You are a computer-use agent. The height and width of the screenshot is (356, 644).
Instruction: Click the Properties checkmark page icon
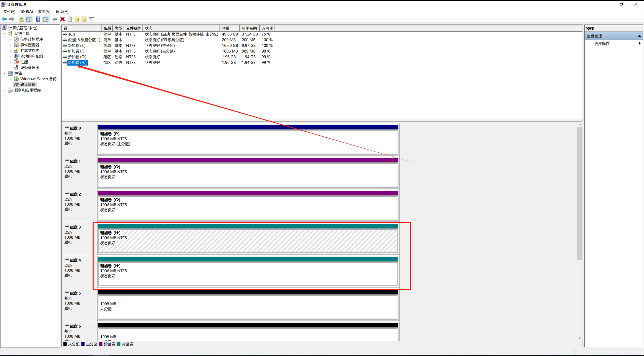pos(70,19)
